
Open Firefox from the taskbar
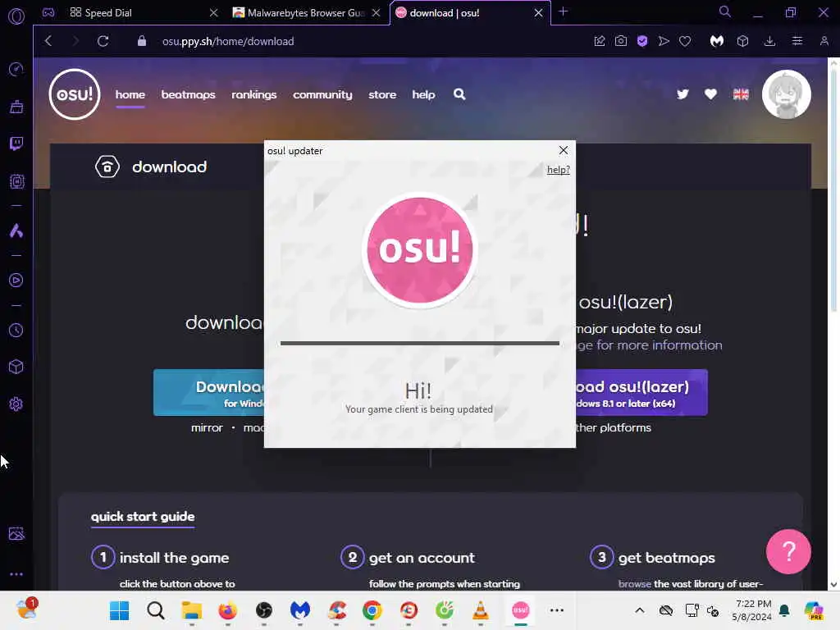pyautogui.click(x=228, y=610)
